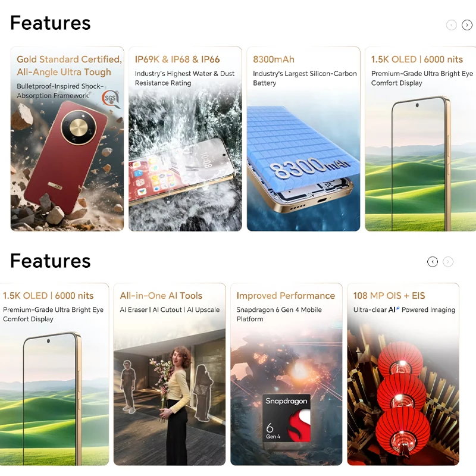Open the Gold Standard Certified feature card
The image size is (476, 476).
(67, 139)
